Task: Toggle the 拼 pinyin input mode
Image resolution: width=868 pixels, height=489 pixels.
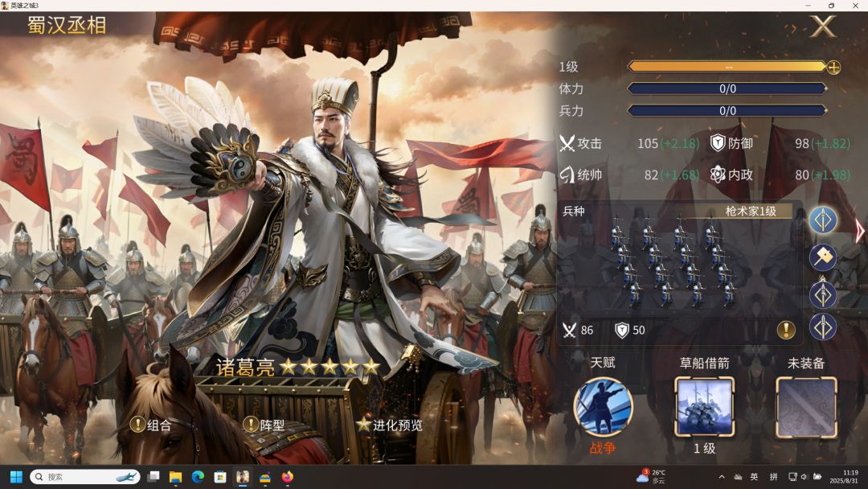Action: 773,477
